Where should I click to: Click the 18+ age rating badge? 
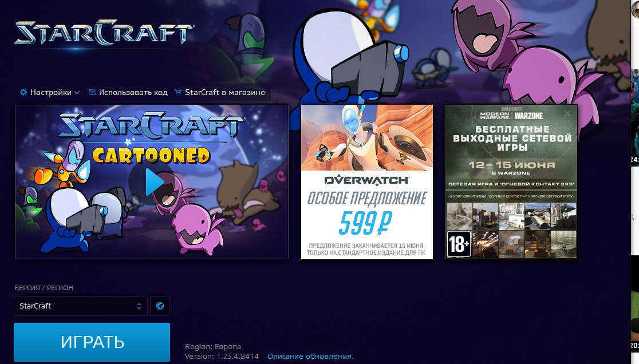pyautogui.click(x=459, y=244)
